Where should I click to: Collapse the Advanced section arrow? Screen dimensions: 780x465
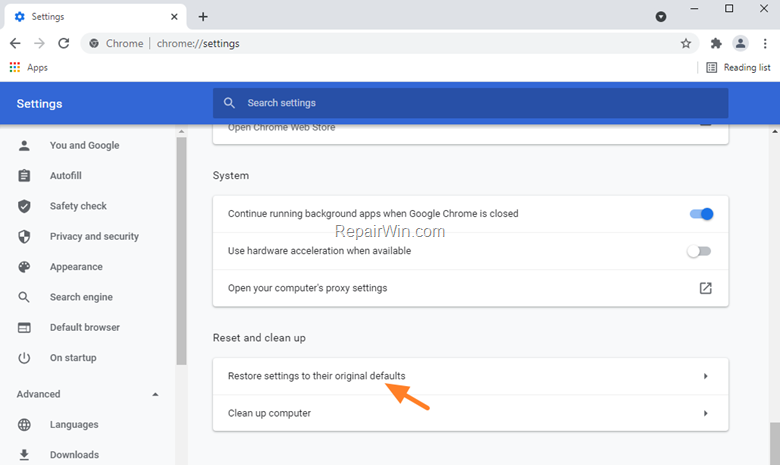[x=155, y=394]
